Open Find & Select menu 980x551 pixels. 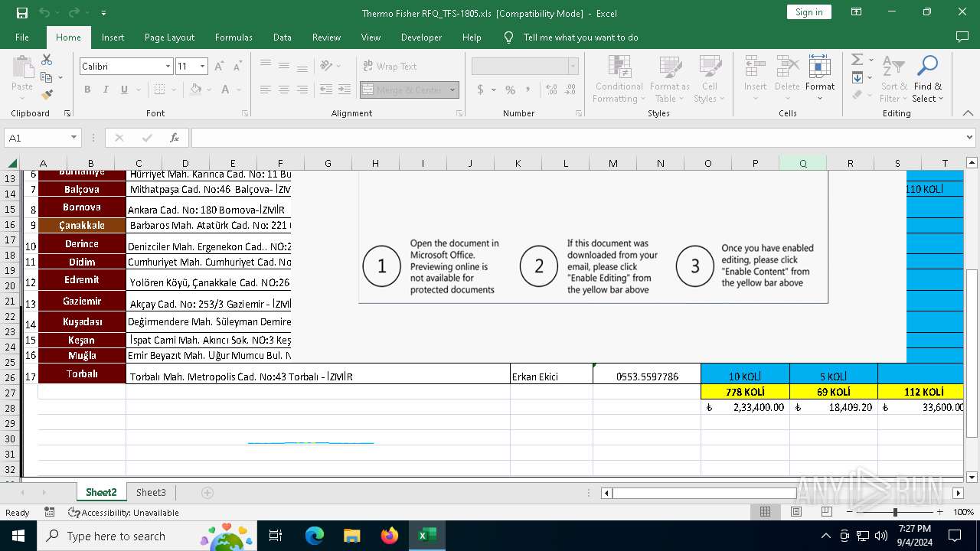click(928, 79)
